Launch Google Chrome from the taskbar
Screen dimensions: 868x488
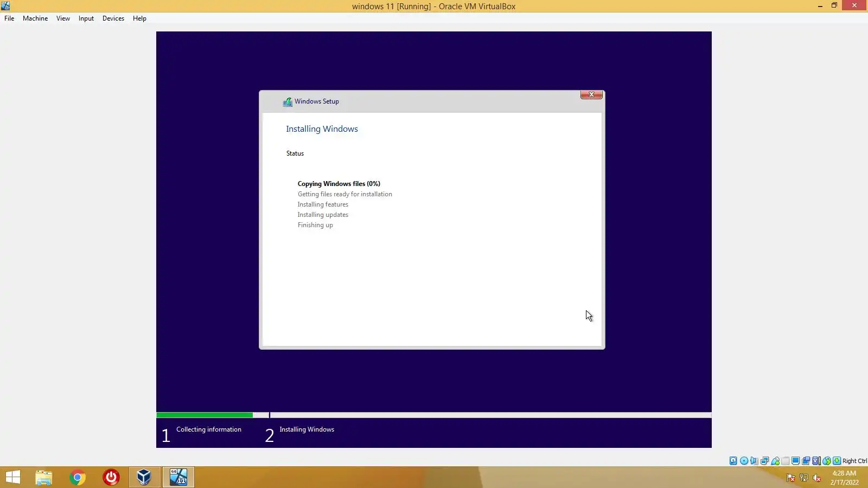[78, 477]
